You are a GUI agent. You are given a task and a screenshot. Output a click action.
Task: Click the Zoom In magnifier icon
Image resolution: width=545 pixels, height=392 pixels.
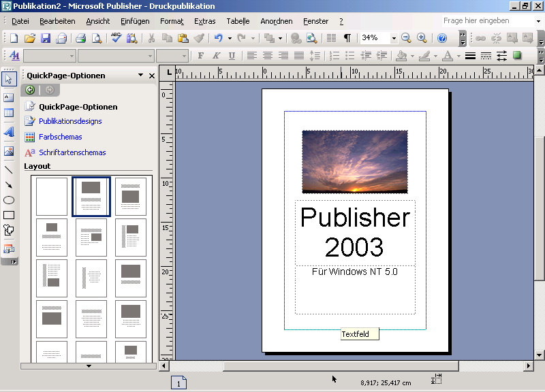pos(422,38)
